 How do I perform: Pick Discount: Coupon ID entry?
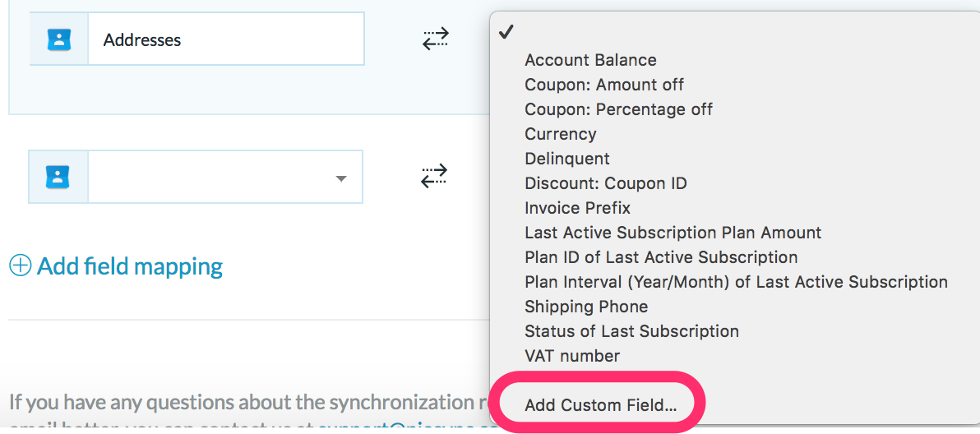click(x=606, y=183)
